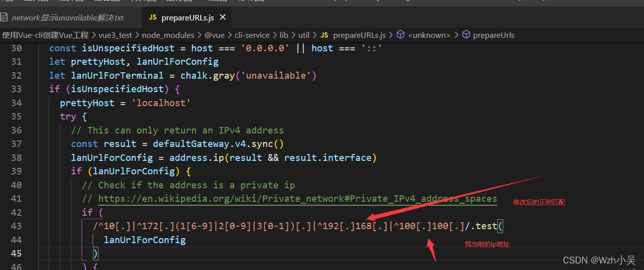Open the node_modules breadcrumb folder

[x=168, y=35]
